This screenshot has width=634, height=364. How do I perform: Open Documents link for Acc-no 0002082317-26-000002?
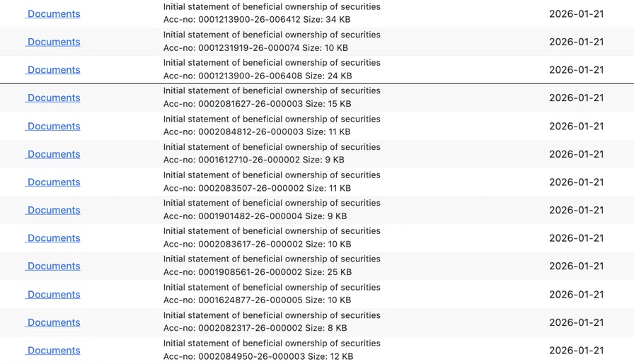click(x=54, y=322)
